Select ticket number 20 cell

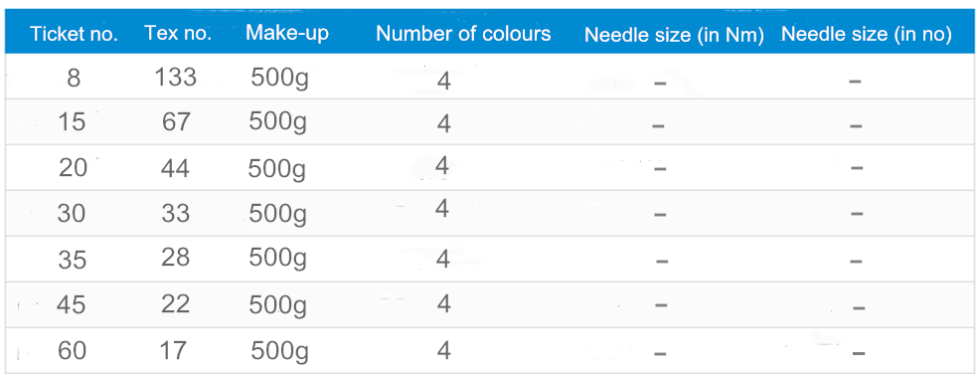73,168
